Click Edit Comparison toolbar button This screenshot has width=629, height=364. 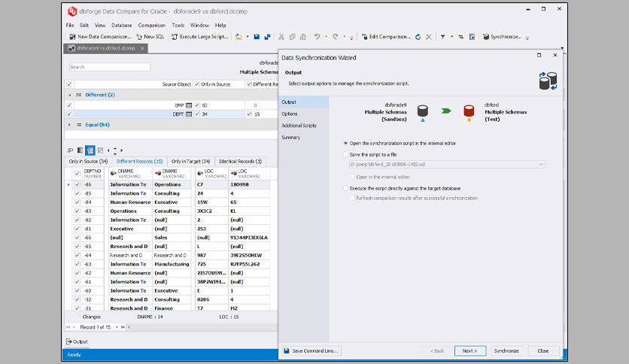(386, 37)
